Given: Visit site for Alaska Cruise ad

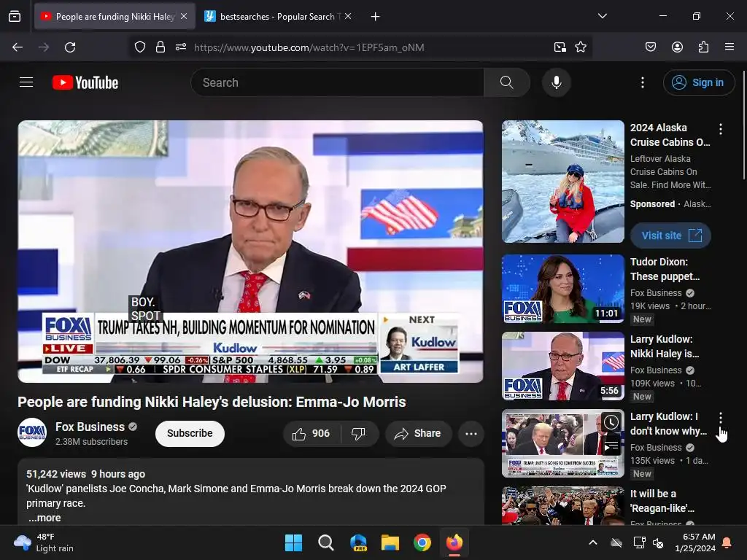Looking at the screenshot, I should (671, 236).
